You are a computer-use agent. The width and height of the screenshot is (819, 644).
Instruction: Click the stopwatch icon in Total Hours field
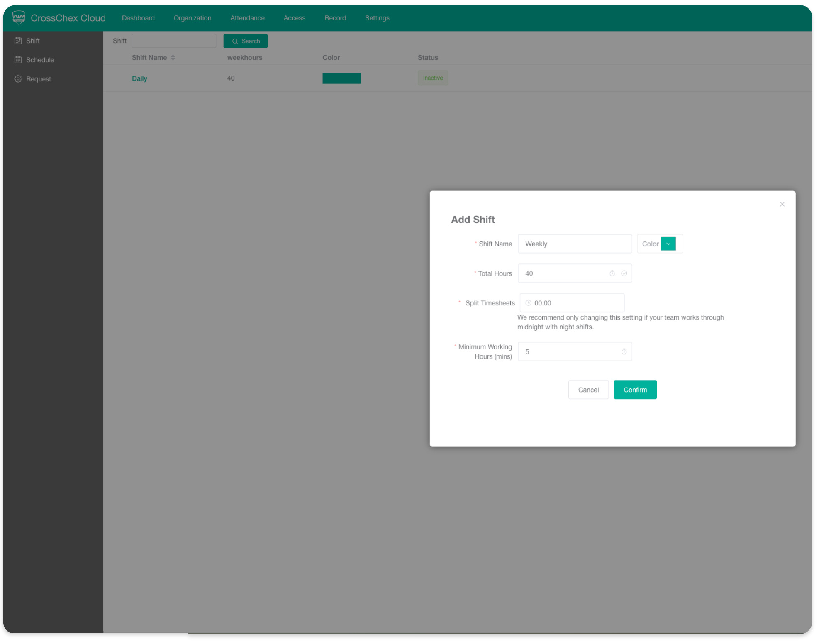(612, 273)
